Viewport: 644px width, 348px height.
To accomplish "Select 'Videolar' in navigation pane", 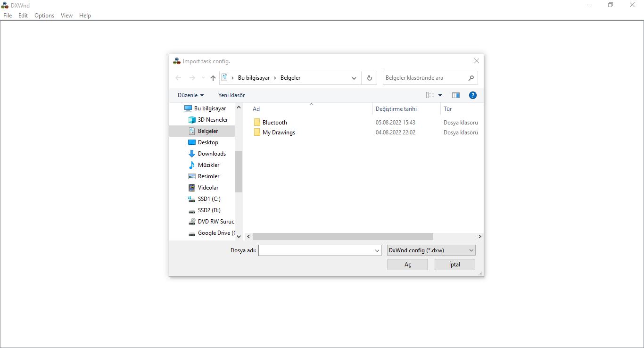I will point(208,188).
